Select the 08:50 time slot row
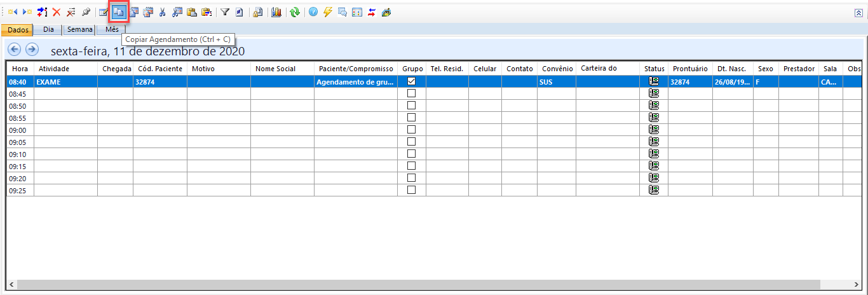 coord(433,106)
